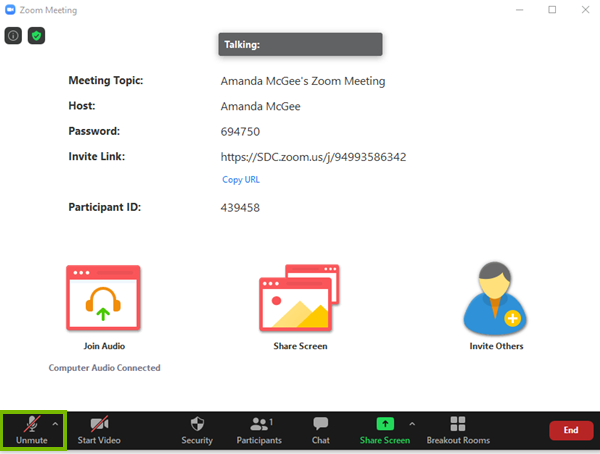Expand the share options arrow beside Share Screen

412,424
